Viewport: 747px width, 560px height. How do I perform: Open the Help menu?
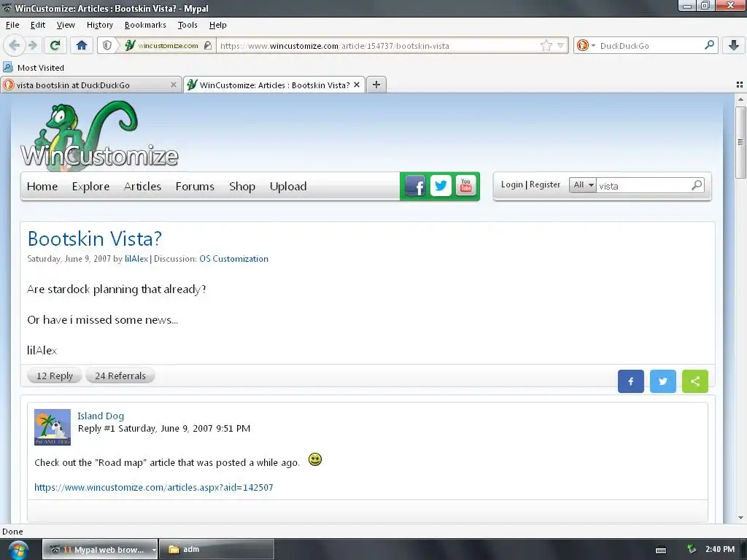click(x=217, y=25)
